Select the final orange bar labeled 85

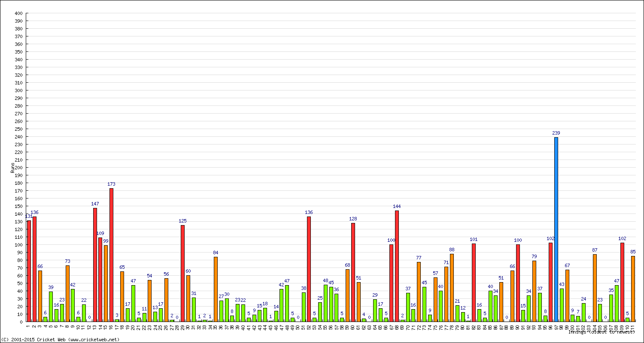tap(633, 289)
